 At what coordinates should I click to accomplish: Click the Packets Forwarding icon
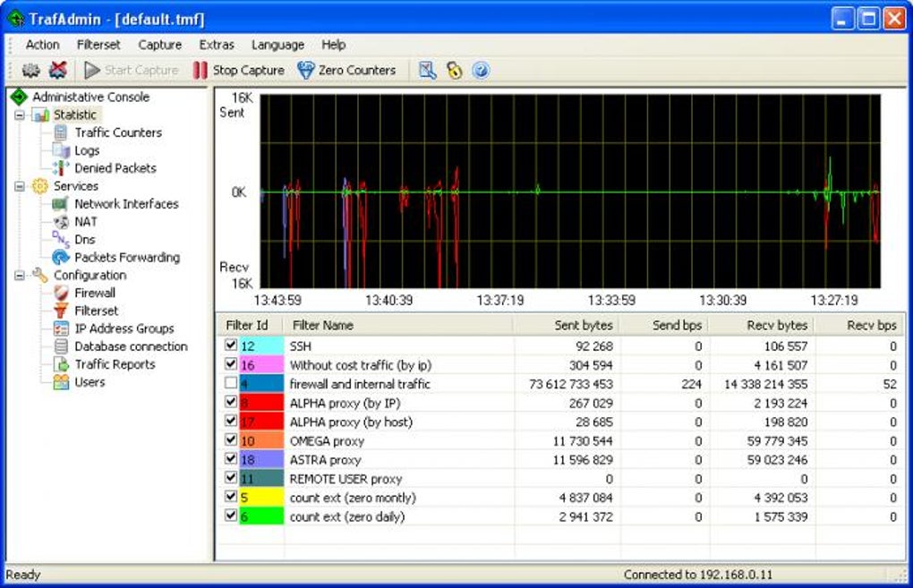pyautogui.click(x=61, y=258)
